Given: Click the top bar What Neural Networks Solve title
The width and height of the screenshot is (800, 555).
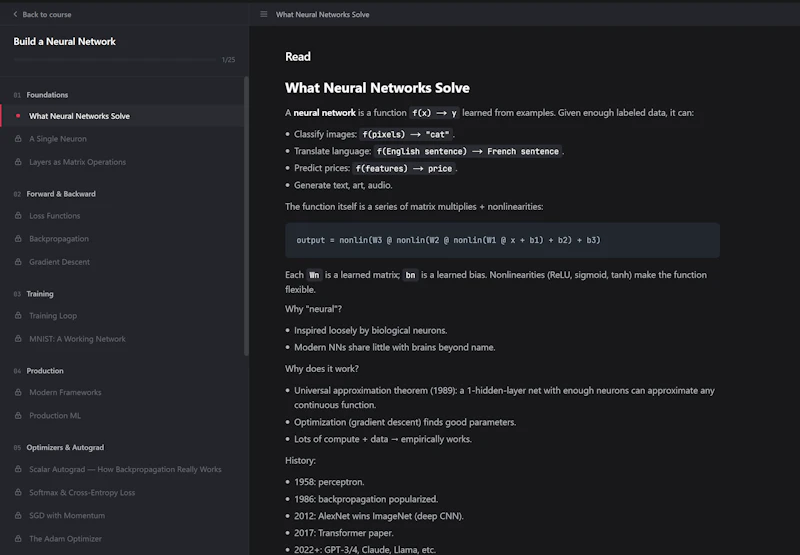Looking at the screenshot, I should coord(322,14).
